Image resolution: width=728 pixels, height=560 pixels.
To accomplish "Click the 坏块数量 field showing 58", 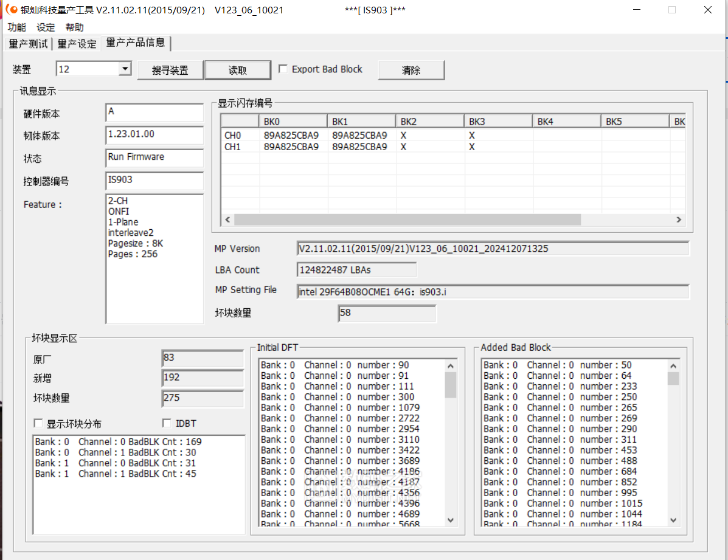I will tap(387, 313).
